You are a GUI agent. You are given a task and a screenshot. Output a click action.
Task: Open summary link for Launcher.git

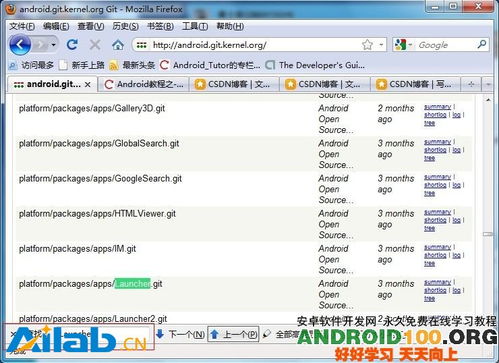437,282
